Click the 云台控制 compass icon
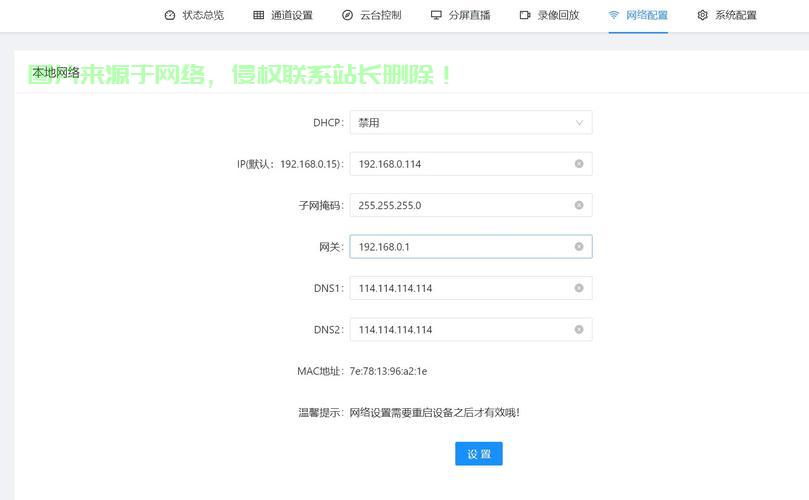 click(x=347, y=15)
